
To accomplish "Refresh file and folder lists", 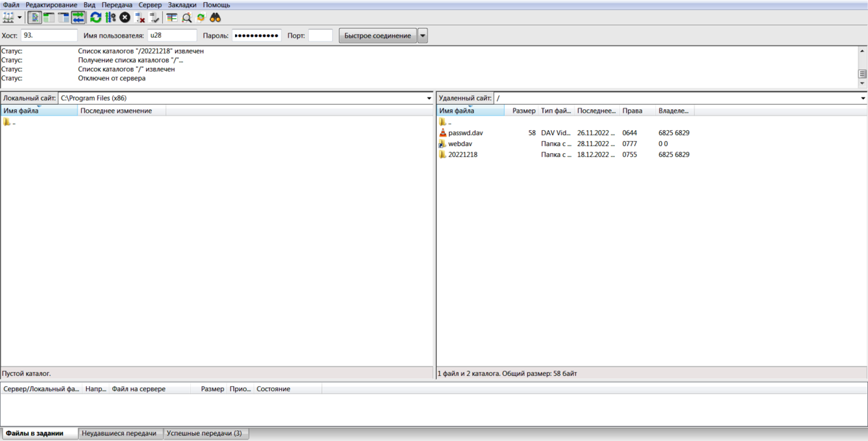I will click(95, 17).
